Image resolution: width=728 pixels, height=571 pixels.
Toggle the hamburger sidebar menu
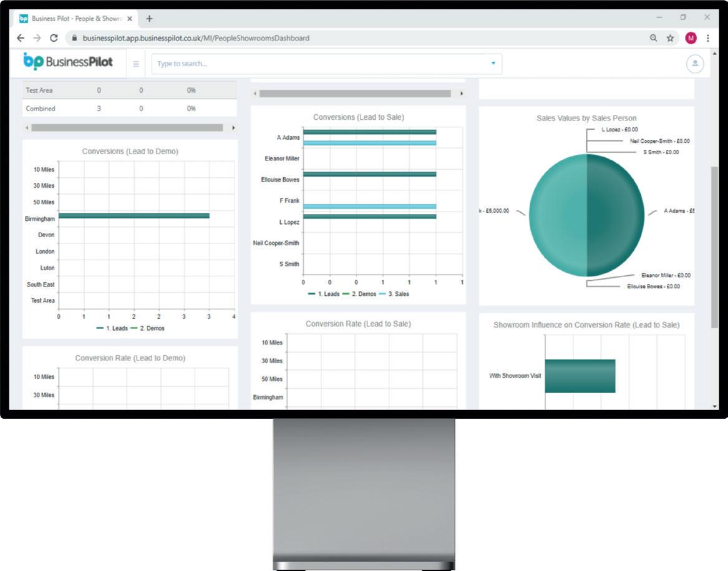tap(136, 64)
